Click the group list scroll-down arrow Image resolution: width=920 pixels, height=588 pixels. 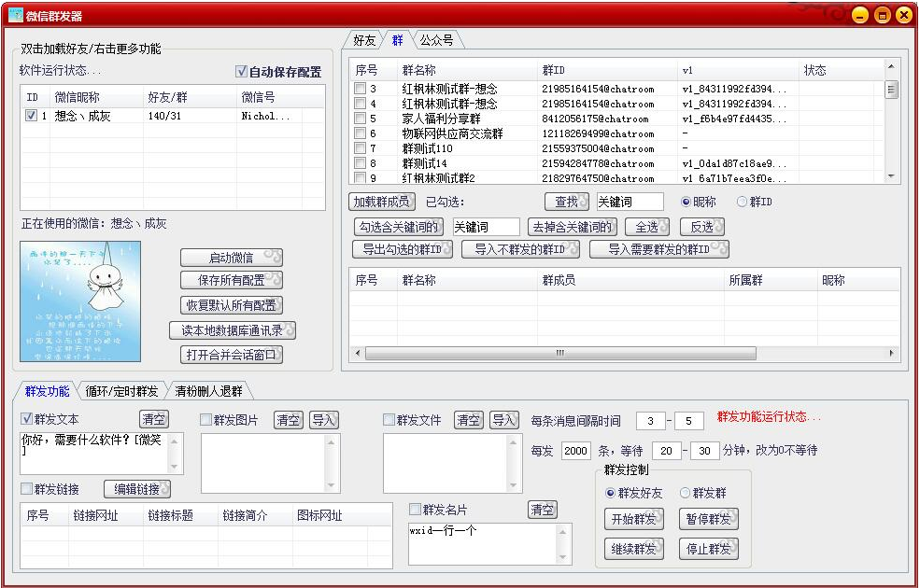pyautogui.click(x=891, y=176)
